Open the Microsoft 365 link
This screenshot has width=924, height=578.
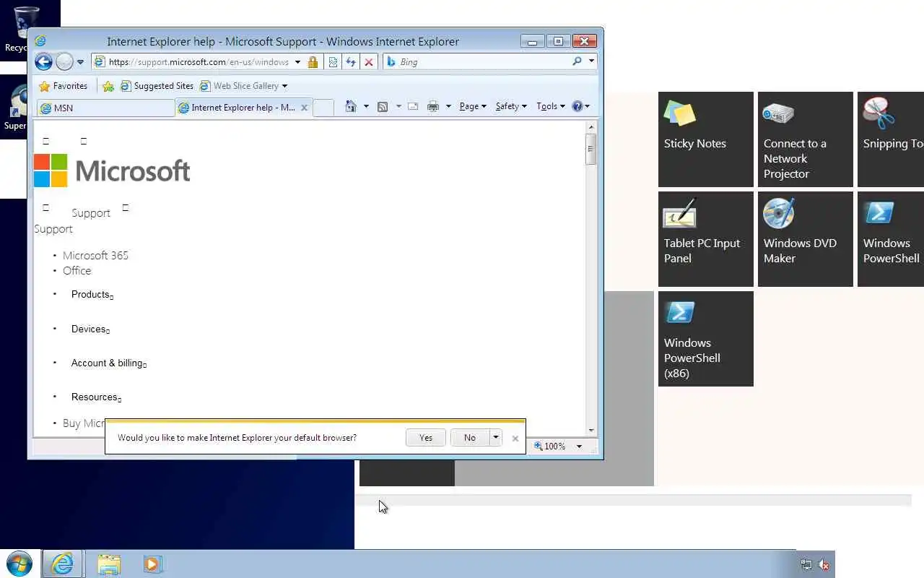point(95,255)
